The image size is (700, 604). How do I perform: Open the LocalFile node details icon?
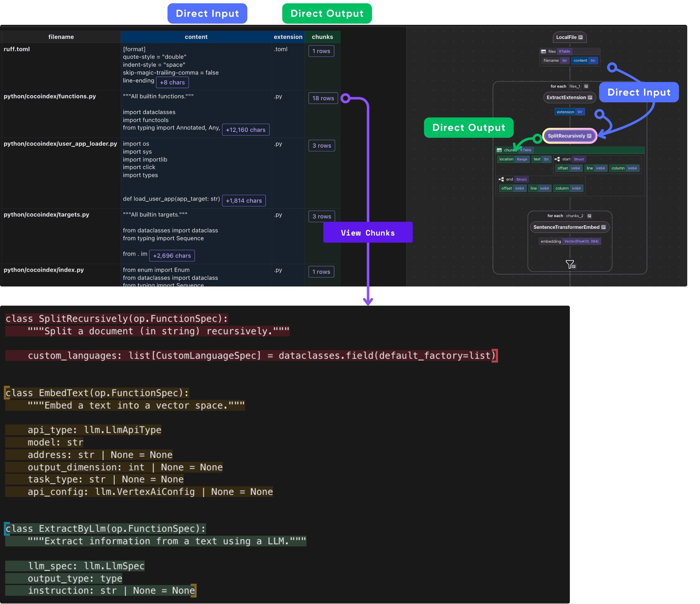point(581,38)
